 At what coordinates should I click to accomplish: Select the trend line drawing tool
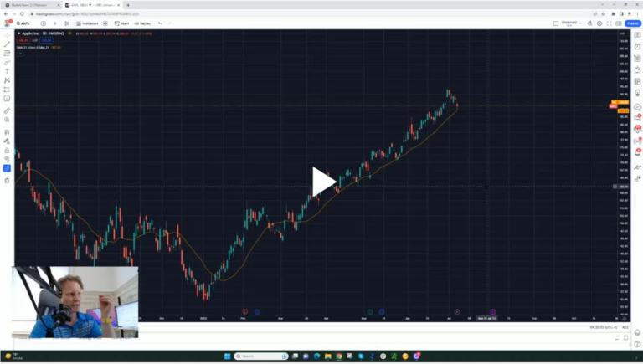[7, 44]
